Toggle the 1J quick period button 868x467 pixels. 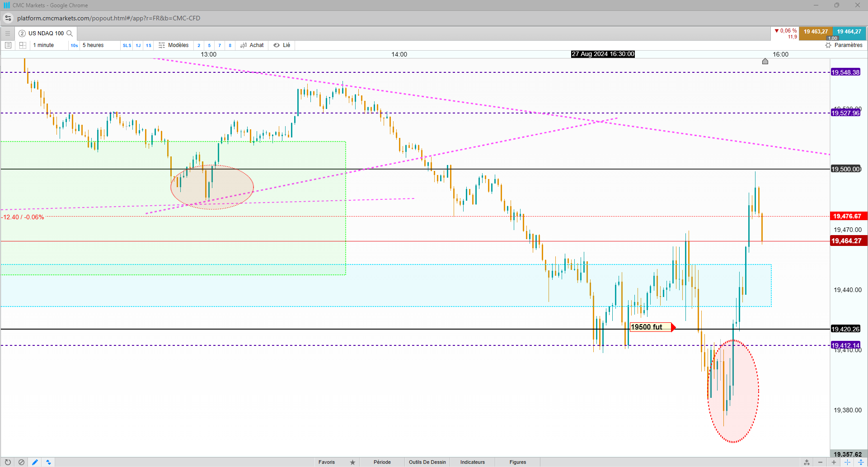[x=138, y=45]
